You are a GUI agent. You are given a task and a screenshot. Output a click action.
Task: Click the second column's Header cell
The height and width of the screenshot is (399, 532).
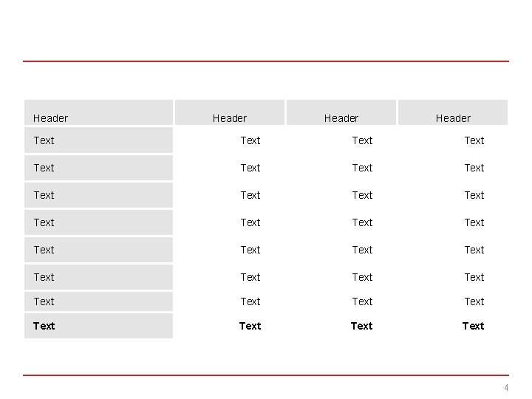pyautogui.click(x=230, y=112)
